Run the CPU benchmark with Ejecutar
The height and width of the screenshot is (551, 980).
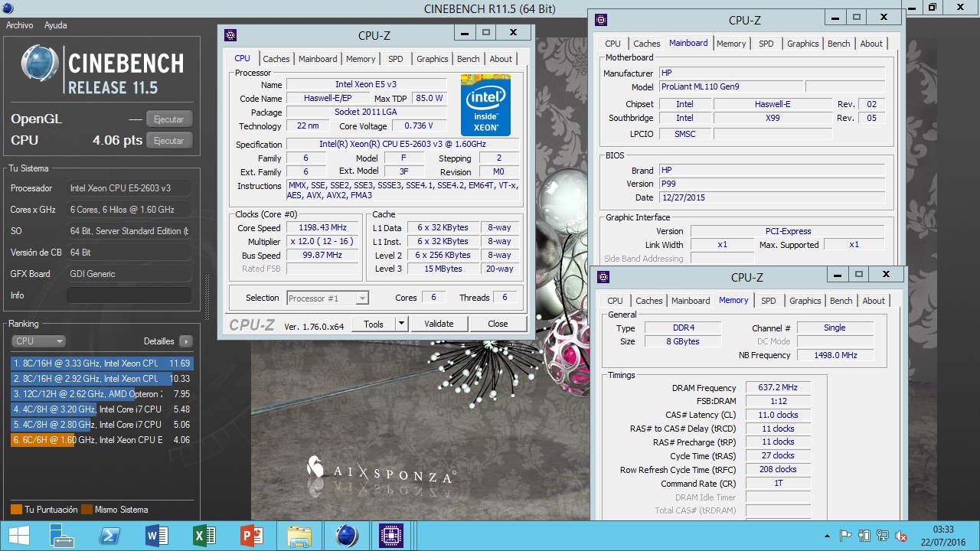pyautogui.click(x=169, y=141)
